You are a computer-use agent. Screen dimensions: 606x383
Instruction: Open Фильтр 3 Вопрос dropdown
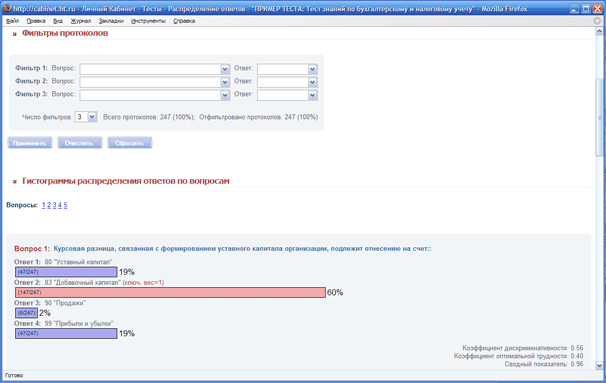click(155, 95)
